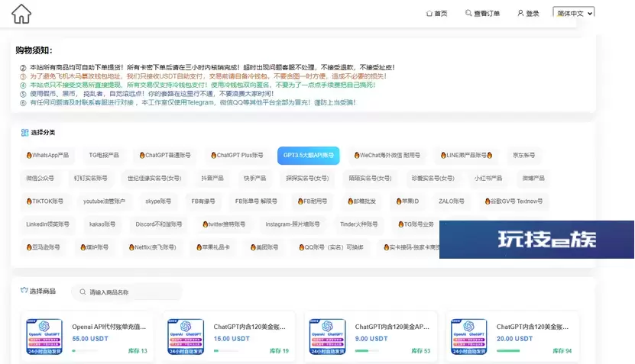Select the ChatGPT普通账号 category

click(165, 156)
